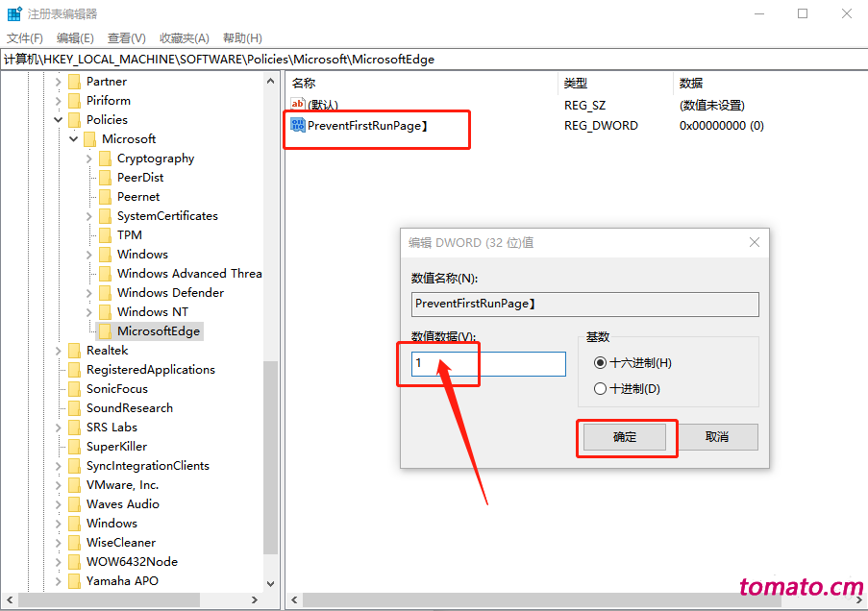Select the SyncIntegrationClients tree item
The image size is (868, 611).
click(148, 466)
